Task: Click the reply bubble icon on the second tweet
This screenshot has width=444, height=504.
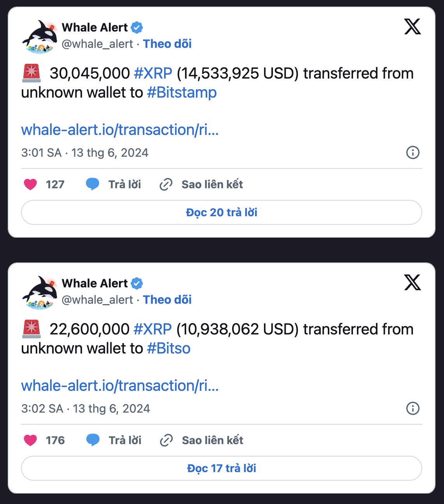Action: pos(93,440)
